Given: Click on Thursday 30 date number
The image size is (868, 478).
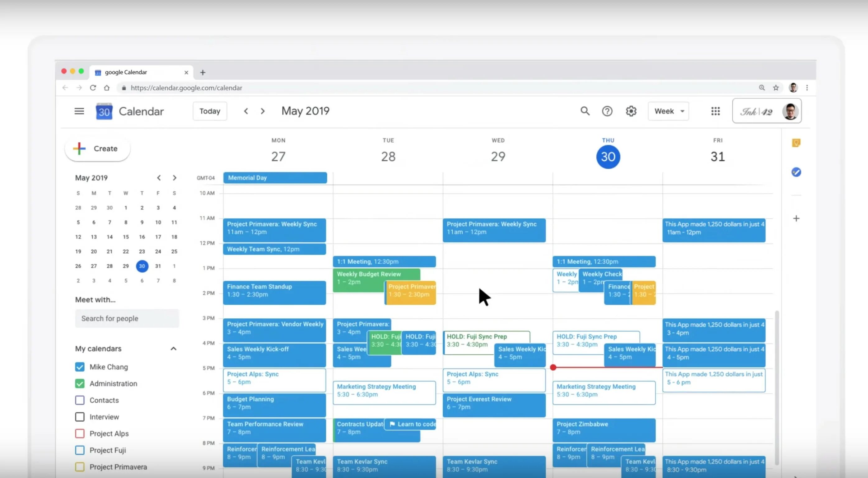Looking at the screenshot, I should (x=608, y=157).
